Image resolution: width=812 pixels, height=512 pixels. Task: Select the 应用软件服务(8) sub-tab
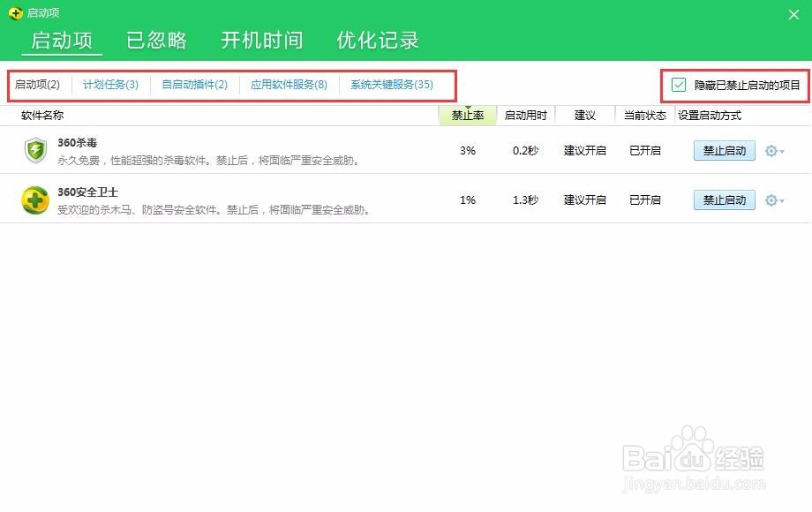click(289, 85)
